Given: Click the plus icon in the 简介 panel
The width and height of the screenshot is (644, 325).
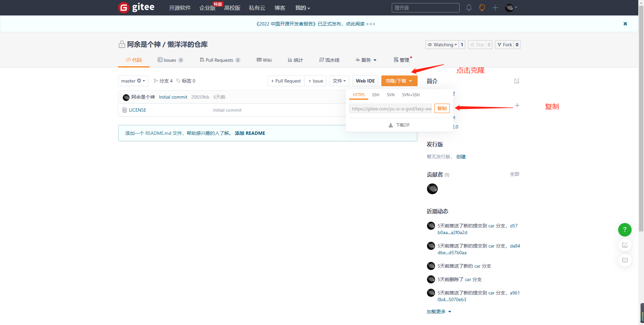Looking at the screenshot, I should click(x=517, y=105).
